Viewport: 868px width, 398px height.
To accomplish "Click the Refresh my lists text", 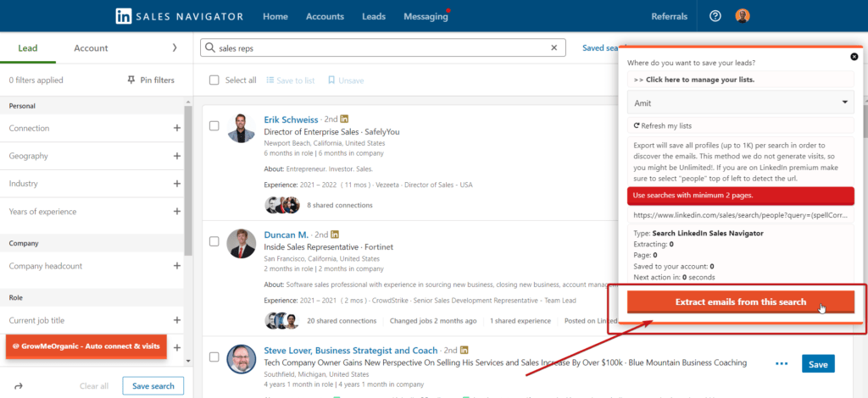I will tap(666, 125).
